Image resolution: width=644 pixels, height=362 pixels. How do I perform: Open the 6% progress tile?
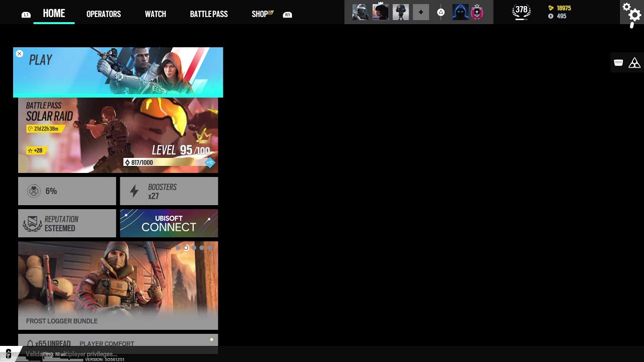click(67, 191)
